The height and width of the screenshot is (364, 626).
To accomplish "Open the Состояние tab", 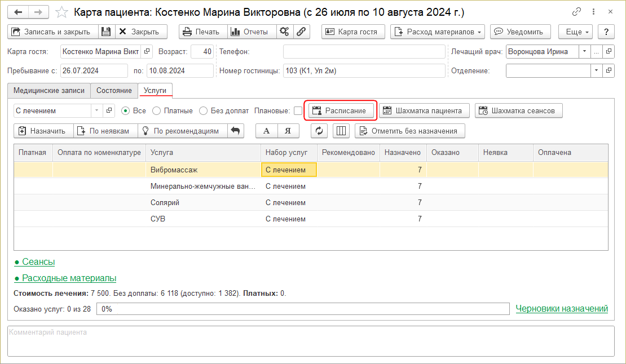I will click(x=114, y=91).
